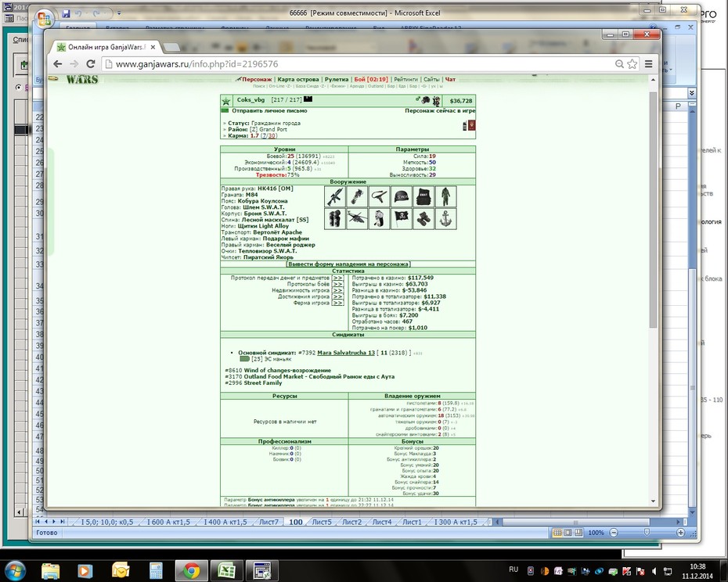This screenshot has height=582, width=728.
Task: Click the S.W.A.T. body armor vest image
Action: (x=423, y=197)
